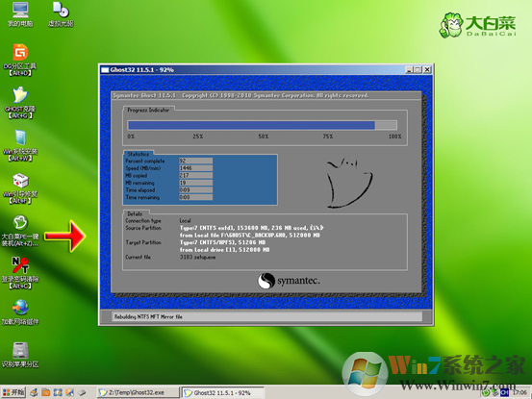Switch to Z:\Temp\Ghost32.exe taskbar item
This screenshot has height=399, width=532.
click(139, 392)
